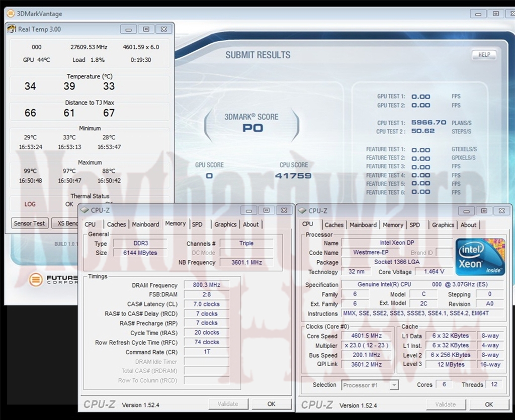Image resolution: width=515 pixels, height=420 pixels.
Task: Click the Core Speed field 4601.5 MHz
Action: click(367, 336)
